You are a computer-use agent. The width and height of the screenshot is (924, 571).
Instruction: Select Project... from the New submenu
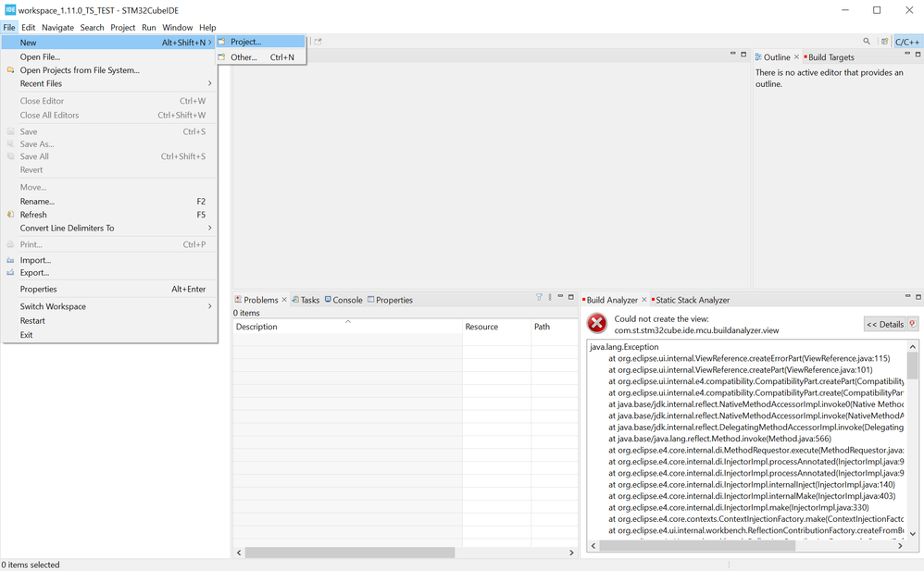coord(262,42)
